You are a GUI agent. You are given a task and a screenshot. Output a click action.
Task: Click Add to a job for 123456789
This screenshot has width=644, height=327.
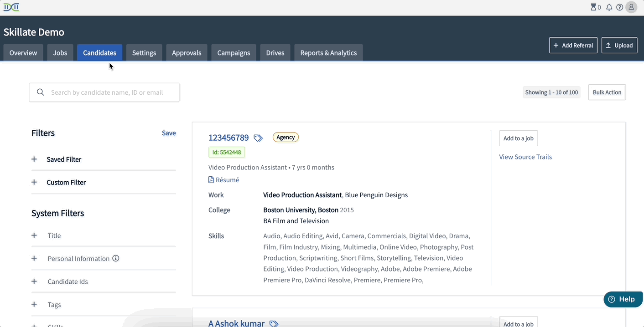pyautogui.click(x=519, y=138)
